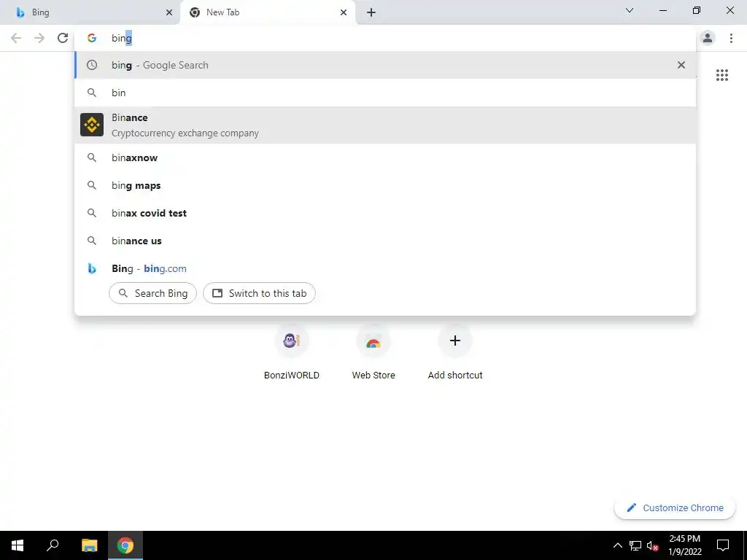Close the Bing tab

[169, 12]
